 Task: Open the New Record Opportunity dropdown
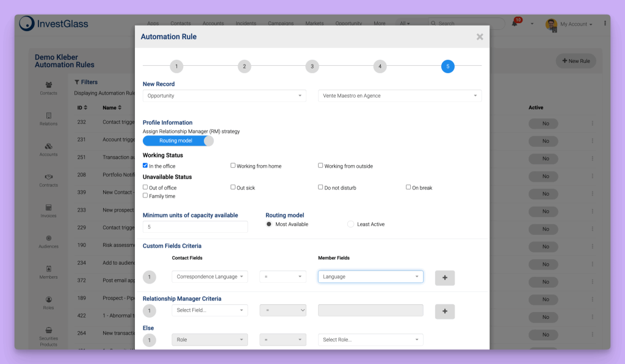click(224, 96)
